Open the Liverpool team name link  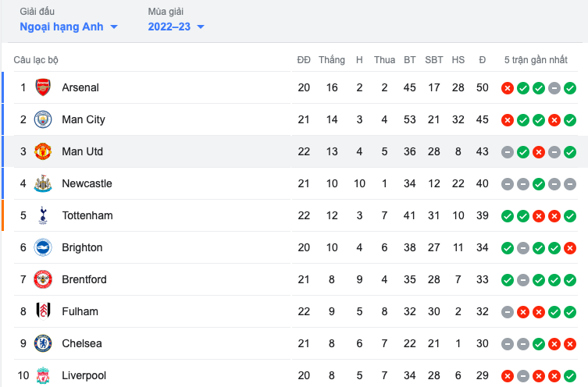click(x=84, y=375)
